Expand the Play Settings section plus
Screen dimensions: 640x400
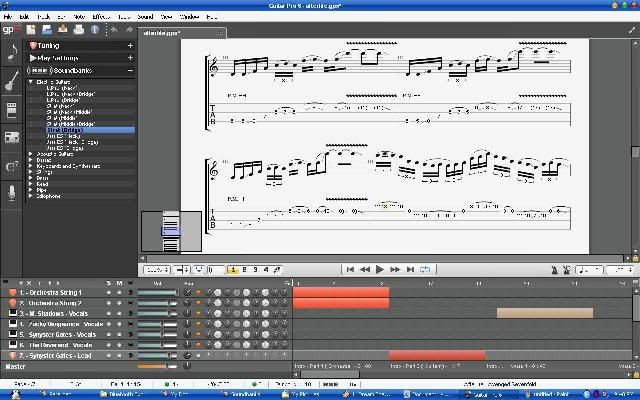[130, 58]
